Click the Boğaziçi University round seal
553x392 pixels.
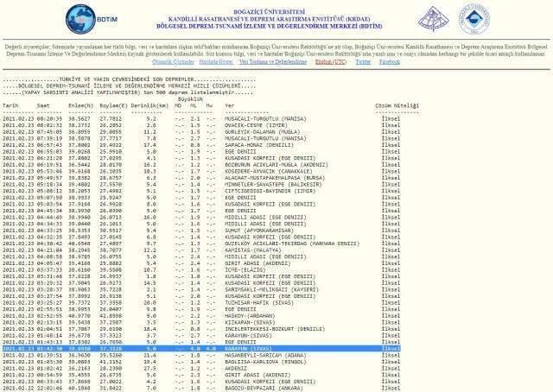[474, 19]
